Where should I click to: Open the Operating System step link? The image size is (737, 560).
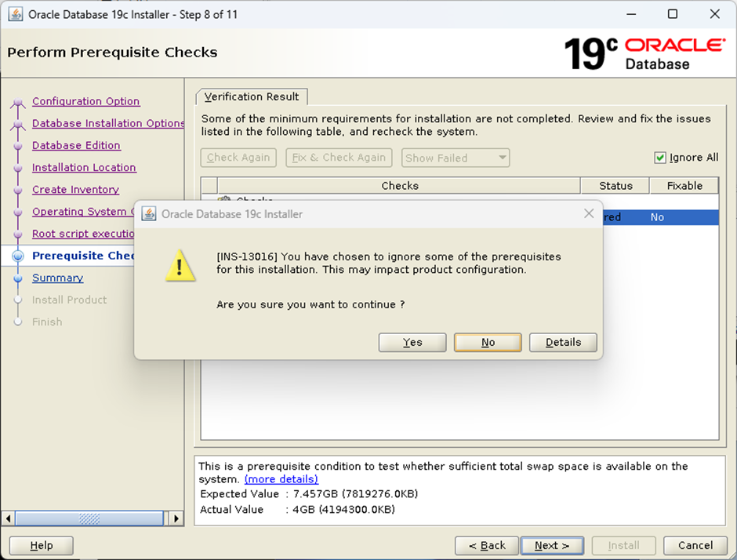(x=83, y=212)
